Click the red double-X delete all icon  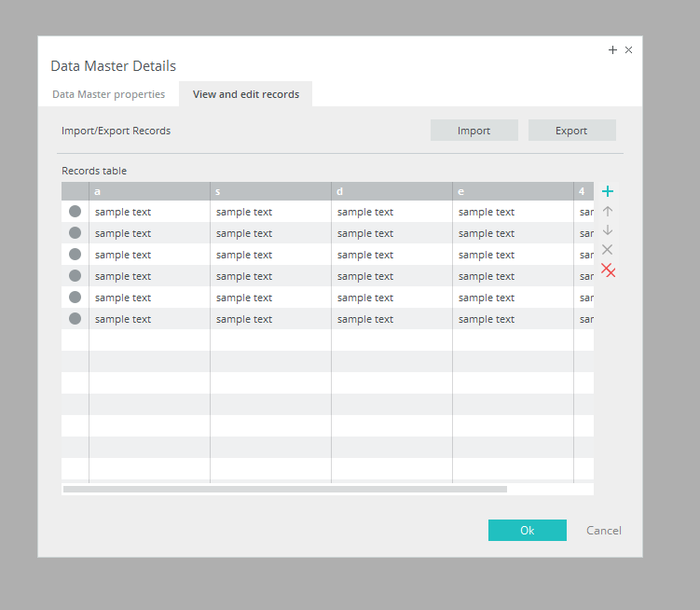(x=608, y=270)
